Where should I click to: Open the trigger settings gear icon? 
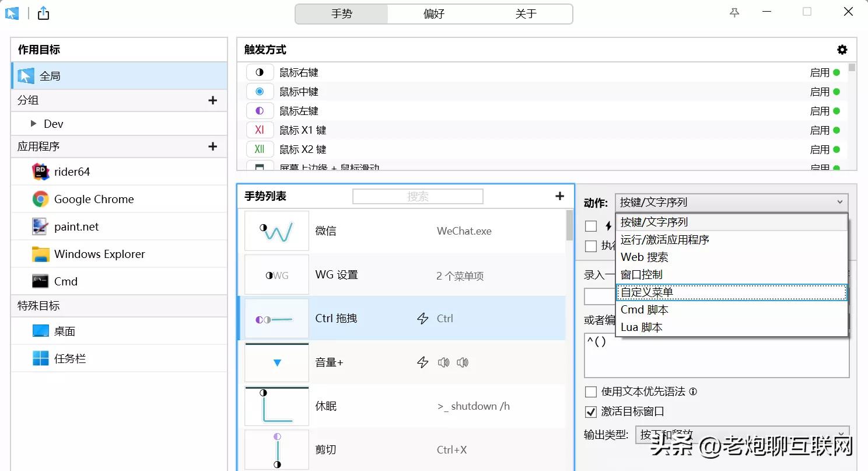coord(842,50)
